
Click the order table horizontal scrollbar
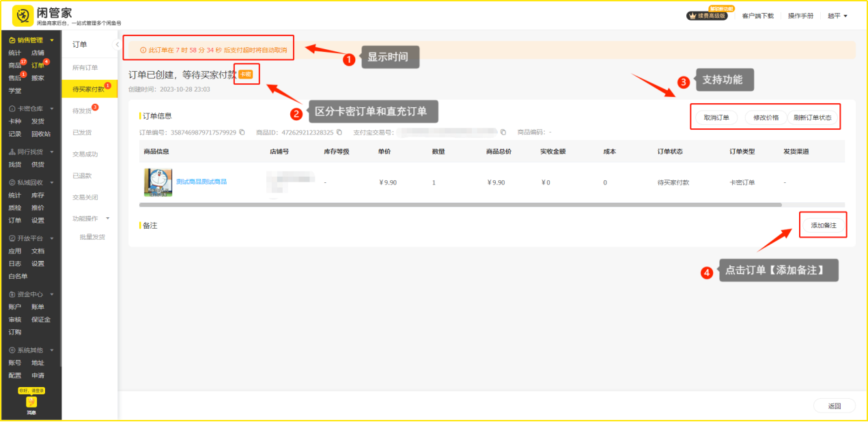[460, 204]
